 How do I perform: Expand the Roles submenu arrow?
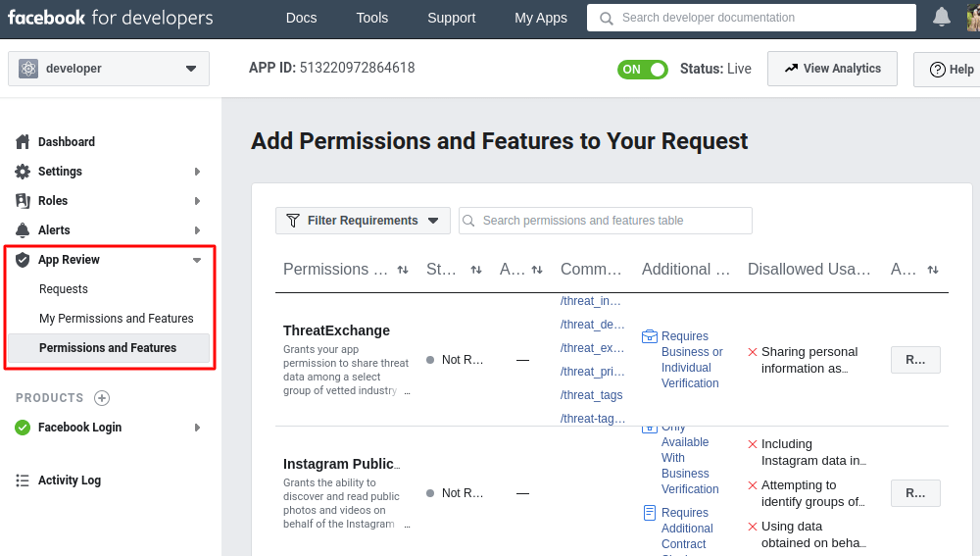(197, 201)
